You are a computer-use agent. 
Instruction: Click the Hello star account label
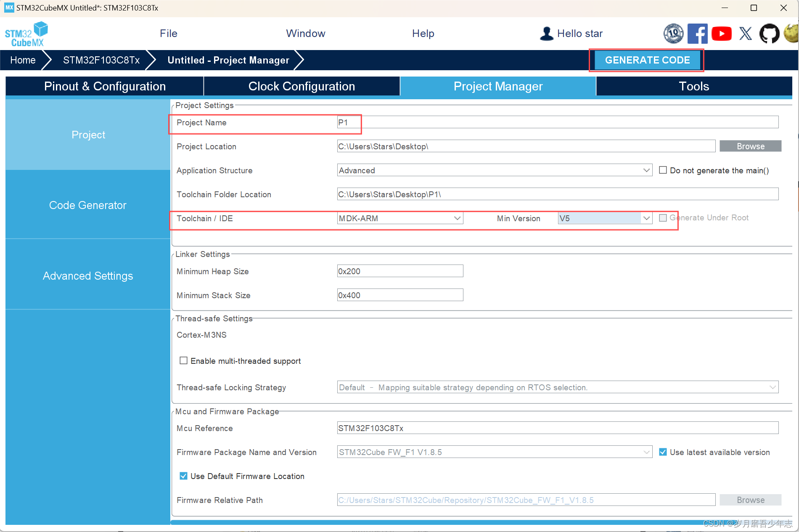pos(579,34)
